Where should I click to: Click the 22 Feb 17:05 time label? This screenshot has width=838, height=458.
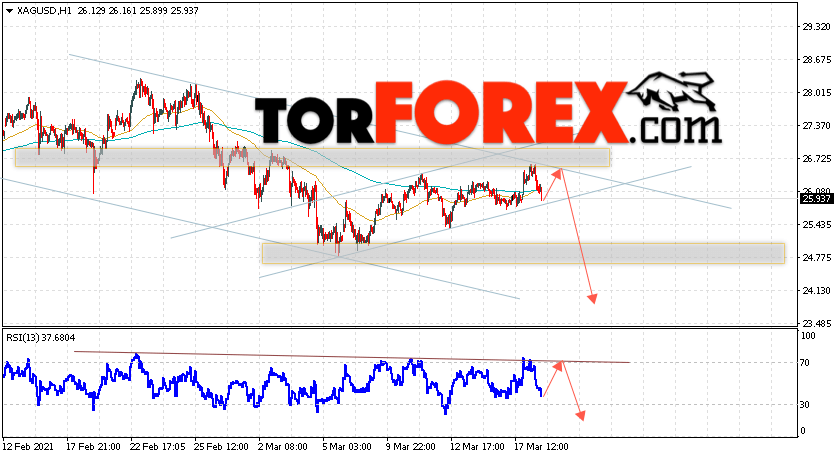tap(158, 447)
